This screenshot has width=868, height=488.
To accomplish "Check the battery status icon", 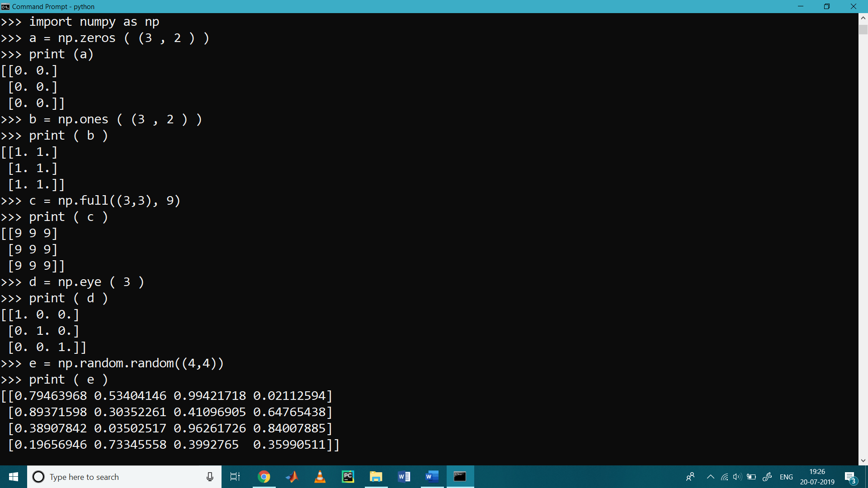I will click(x=751, y=477).
